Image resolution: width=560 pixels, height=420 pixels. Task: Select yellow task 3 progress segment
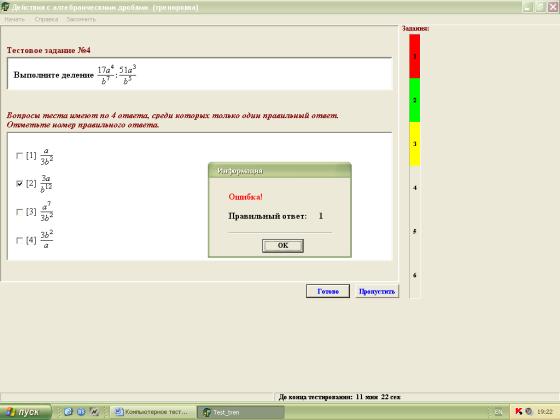click(414, 144)
